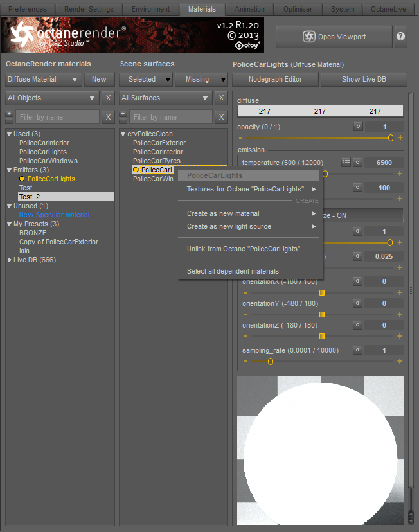
Task: Click the orientationY node pin icon
Action: [357, 303]
